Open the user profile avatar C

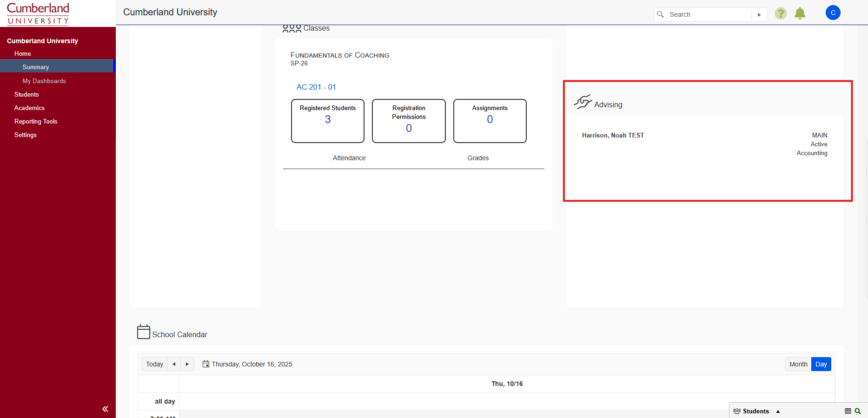click(833, 13)
